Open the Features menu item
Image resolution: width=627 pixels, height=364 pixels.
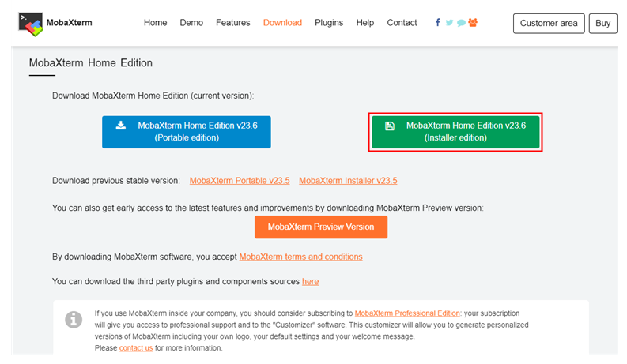pyautogui.click(x=232, y=23)
